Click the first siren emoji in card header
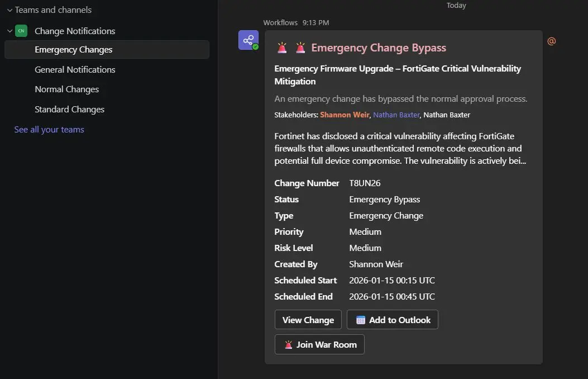This screenshot has width=588, height=379. click(282, 48)
